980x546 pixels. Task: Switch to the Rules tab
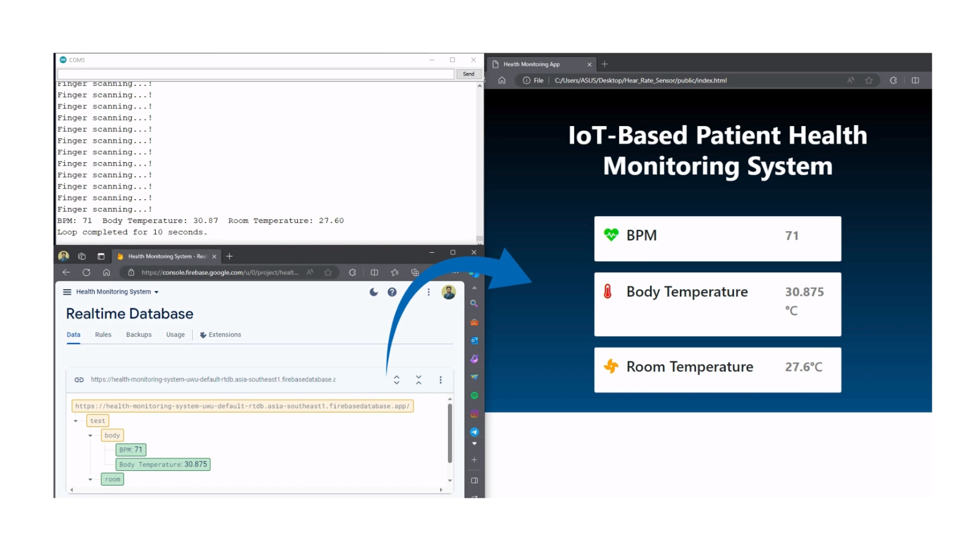(103, 335)
